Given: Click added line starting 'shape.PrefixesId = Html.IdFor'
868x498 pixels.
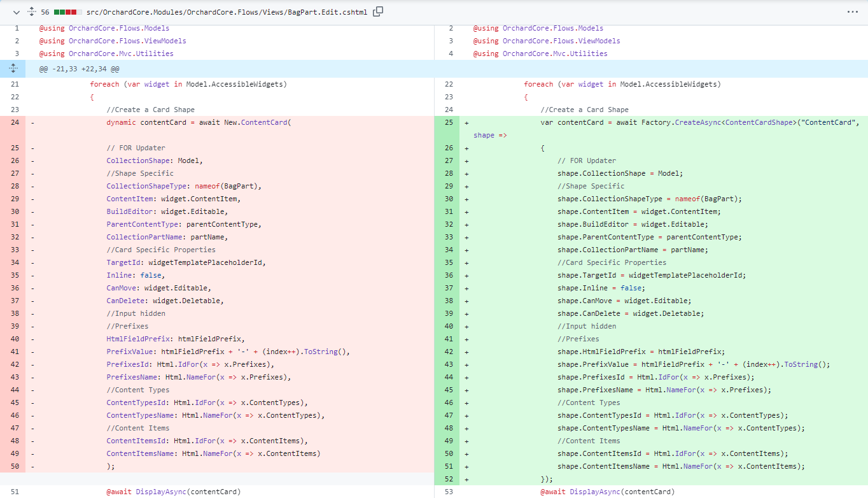Looking at the screenshot, I should [656, 377].
